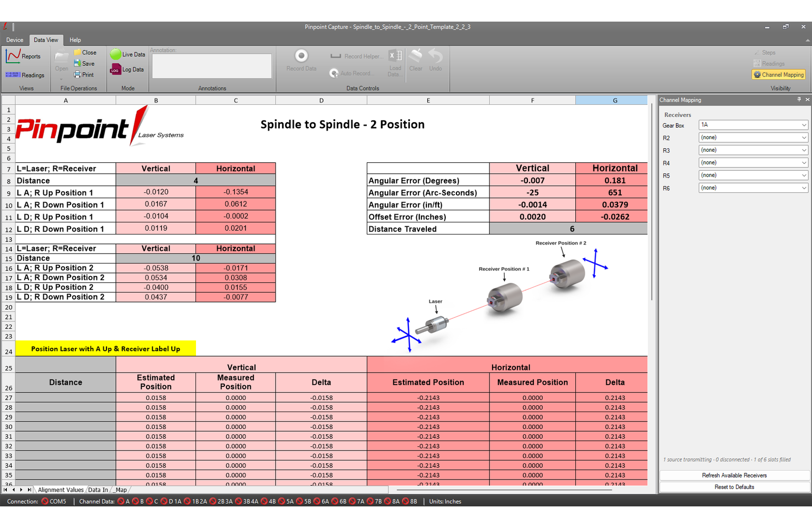Close the current file
Screen dimensions: 812x528
tap(85, 53)
